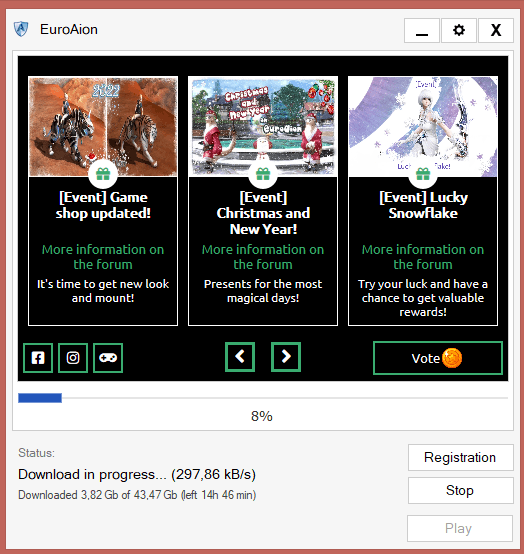524x554 pixels.
Task: Click the greyed-out Play button
Action: point(460,529)
